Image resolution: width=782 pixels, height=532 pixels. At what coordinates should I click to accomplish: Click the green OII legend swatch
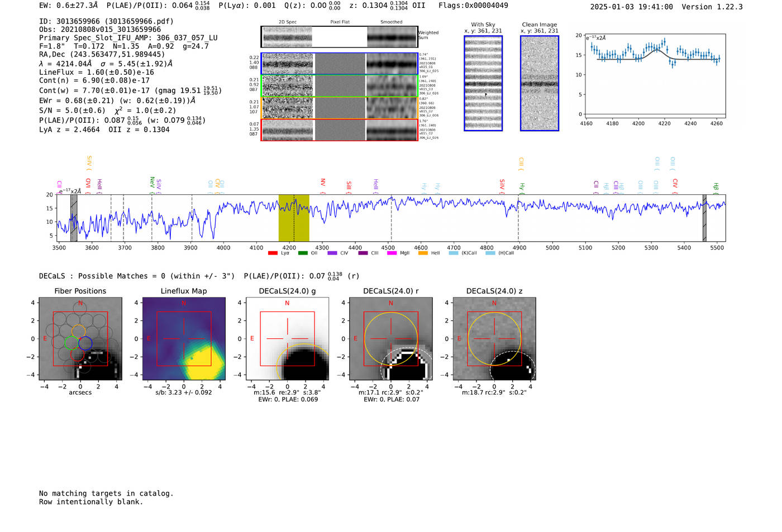point(303,253)
